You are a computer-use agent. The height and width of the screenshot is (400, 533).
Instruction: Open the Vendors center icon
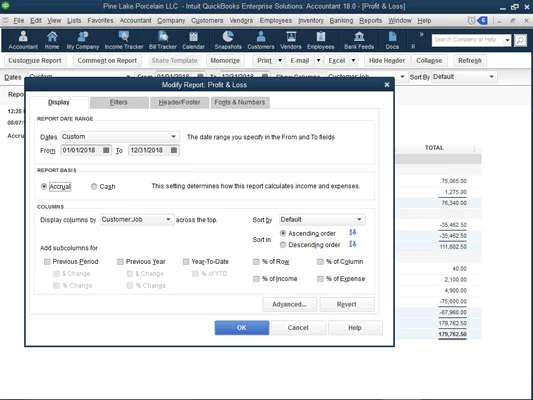coord(291,40)
